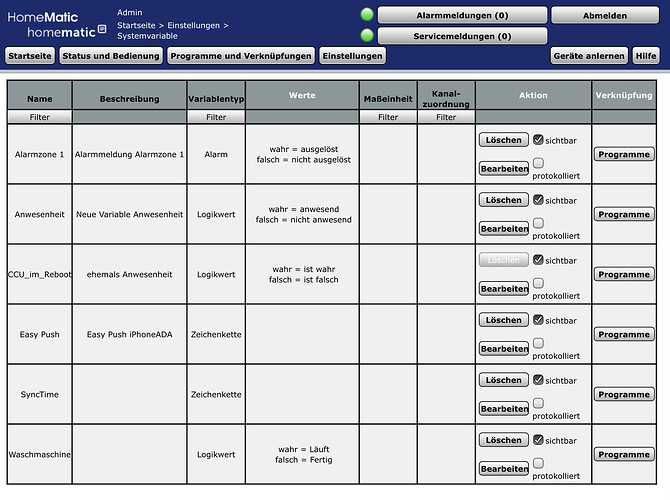Open Programme for SyncTime variable

pos(624,394)
